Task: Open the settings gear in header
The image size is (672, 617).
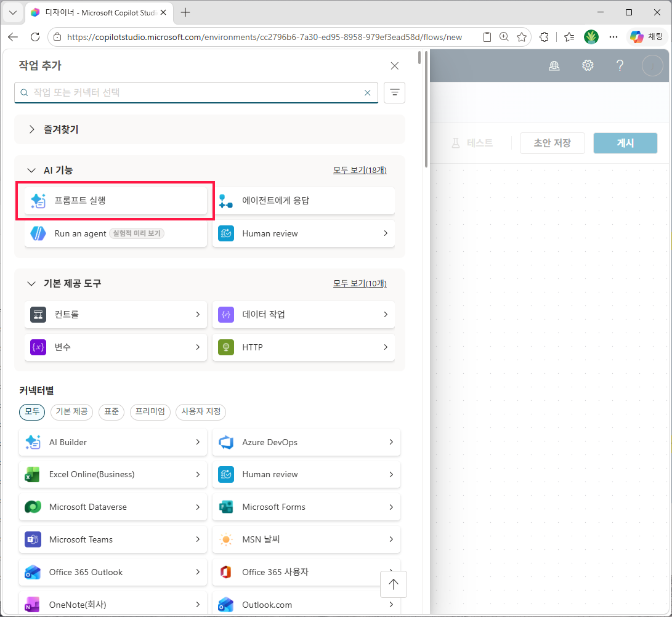Action: pos(588,65)
